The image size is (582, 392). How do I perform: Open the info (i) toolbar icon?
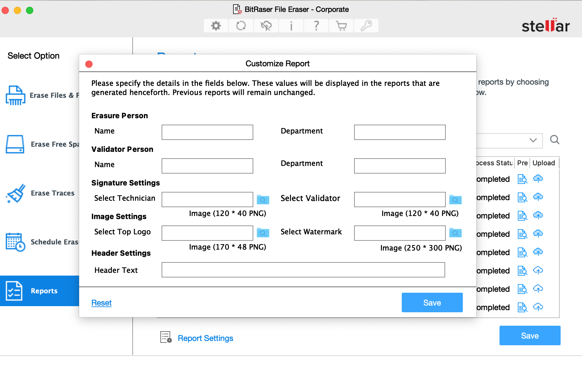coord(291,26)
